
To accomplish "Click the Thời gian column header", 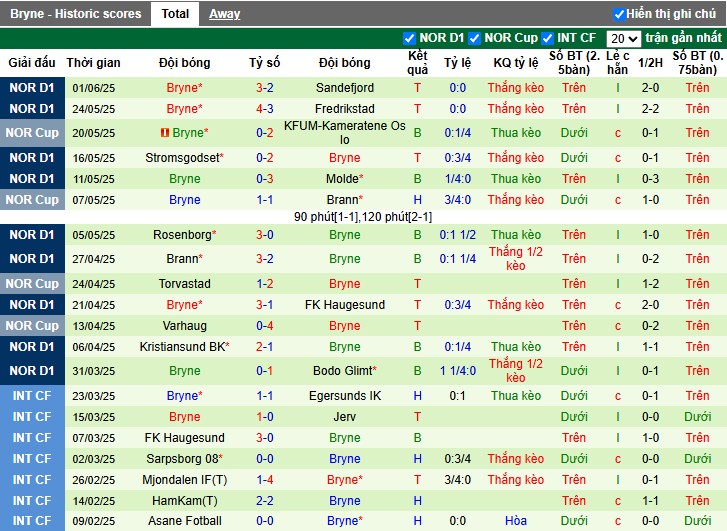I will (x=93, y=63).
